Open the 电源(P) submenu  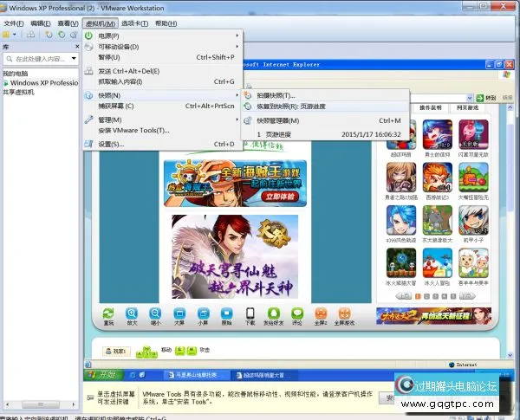coord(163,36)
